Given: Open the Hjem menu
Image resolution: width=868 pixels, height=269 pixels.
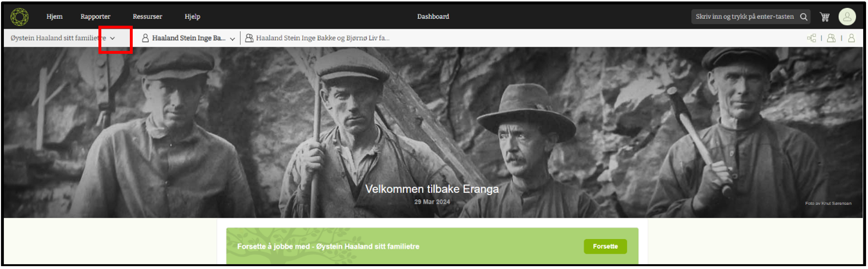Looking at the screenshot, I should 55,17.
